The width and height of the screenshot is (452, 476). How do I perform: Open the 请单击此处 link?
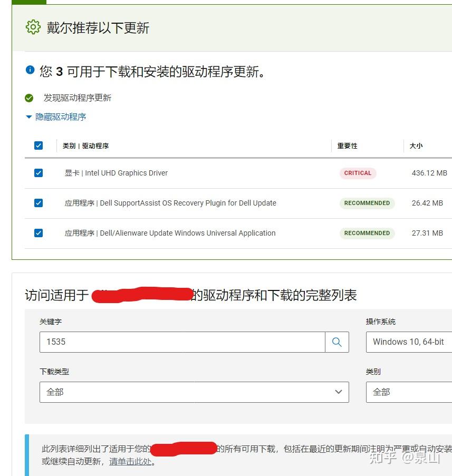130,461
